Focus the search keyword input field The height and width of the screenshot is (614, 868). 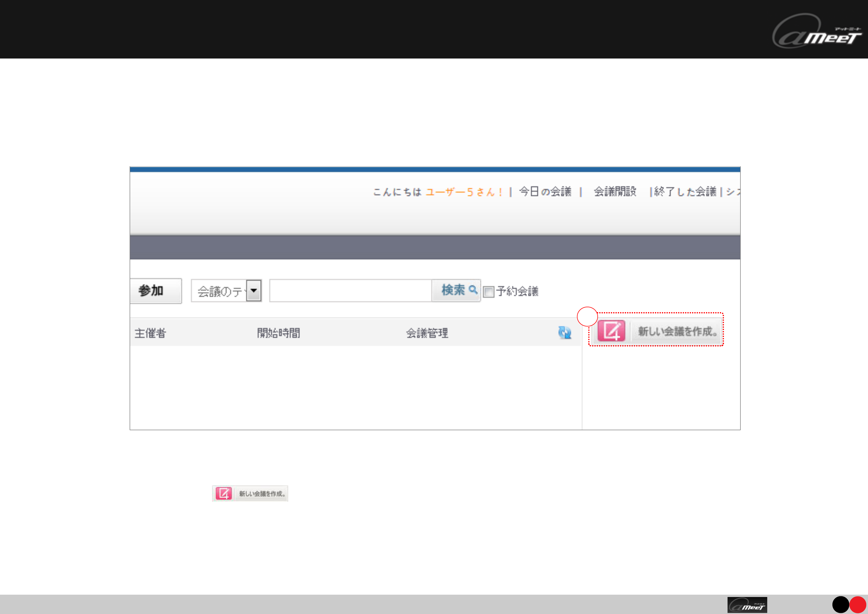[350, 290]
